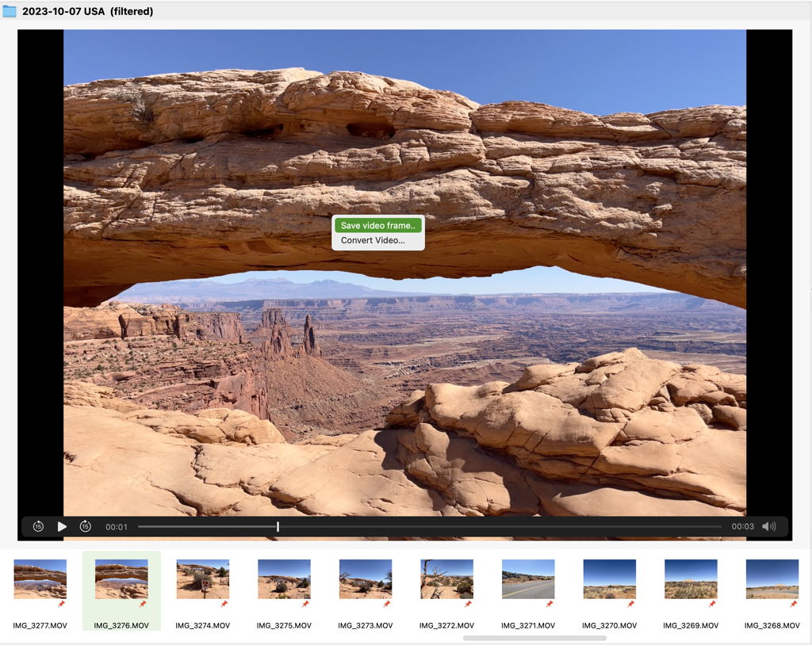812x645 pixels.
Task: Skip forward 15 seconds
Action: click(x=86, y=527)
